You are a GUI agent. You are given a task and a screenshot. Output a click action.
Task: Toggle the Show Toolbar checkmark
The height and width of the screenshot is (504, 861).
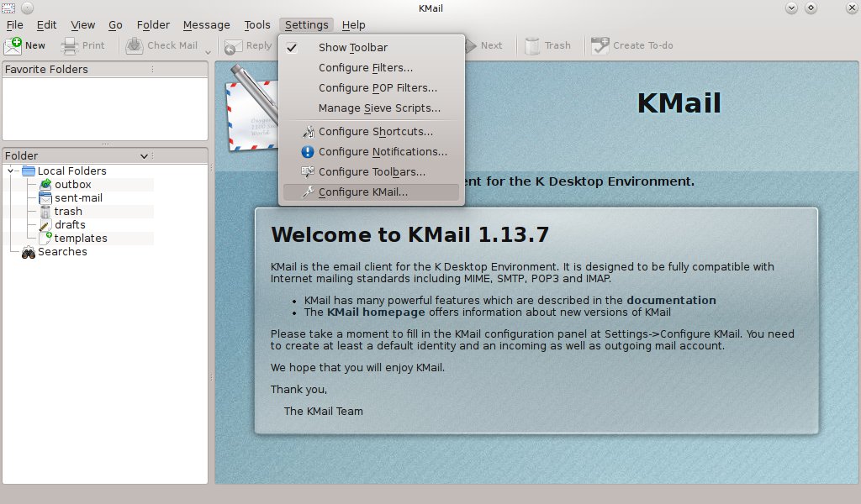click(292, 48)
